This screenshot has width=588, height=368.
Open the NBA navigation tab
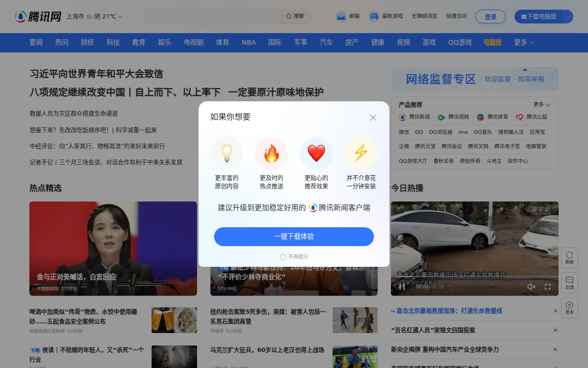[x=249, y=42]
